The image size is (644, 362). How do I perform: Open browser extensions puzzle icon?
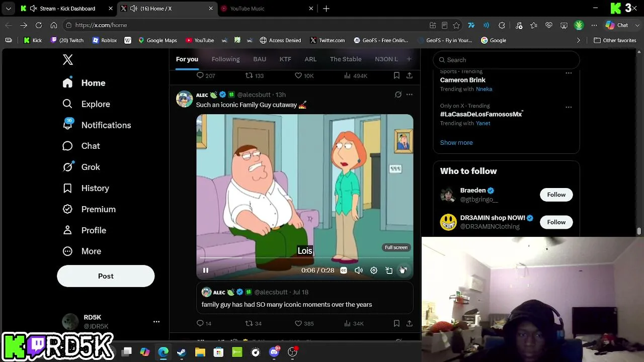pyautogui.click(x=502, y=25)
